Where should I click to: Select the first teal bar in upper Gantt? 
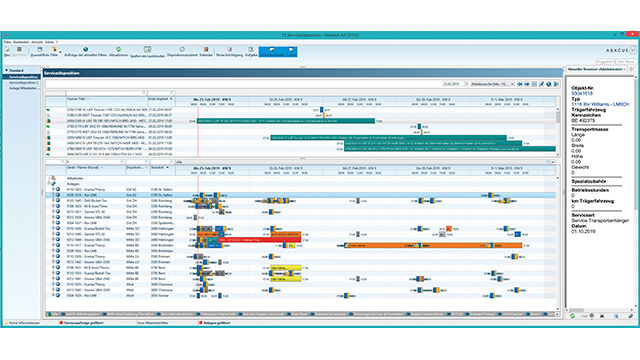286,121
